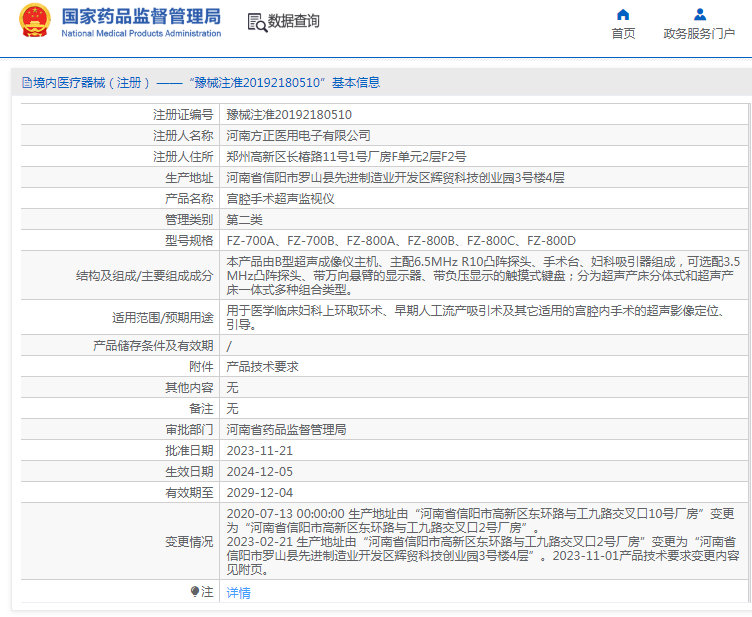Viewport: 752px width, 617px height.
Task: Select attachment 产品技术要求
Action: click(x=262, y=367)
